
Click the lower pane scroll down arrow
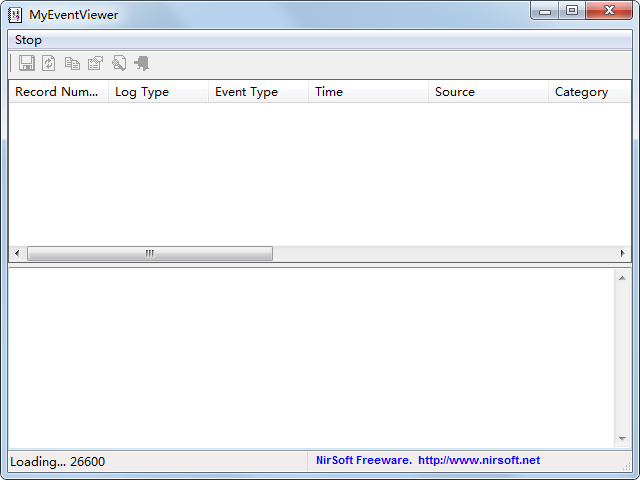[622, 439]
